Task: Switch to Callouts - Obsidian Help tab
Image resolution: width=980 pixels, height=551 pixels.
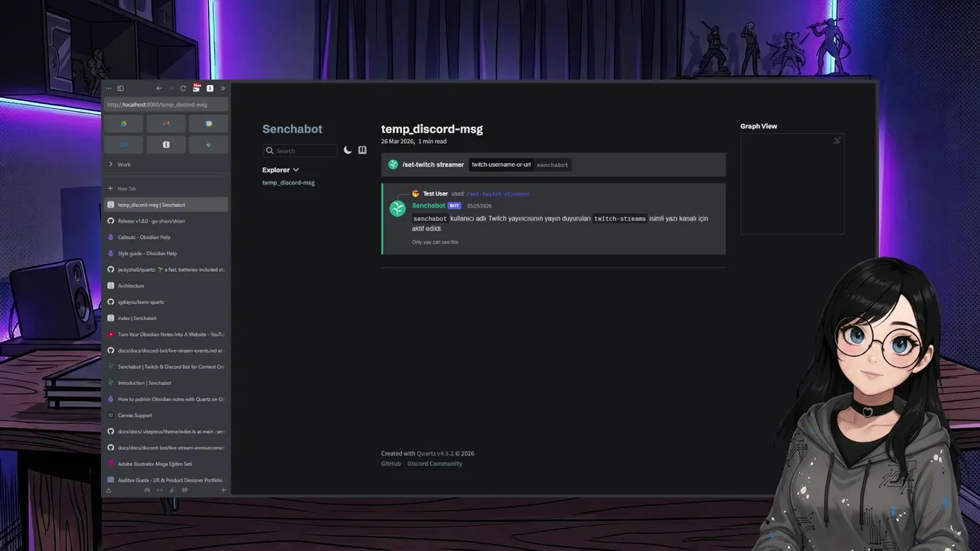Action: pyautogui.click(x=166, y=237)
